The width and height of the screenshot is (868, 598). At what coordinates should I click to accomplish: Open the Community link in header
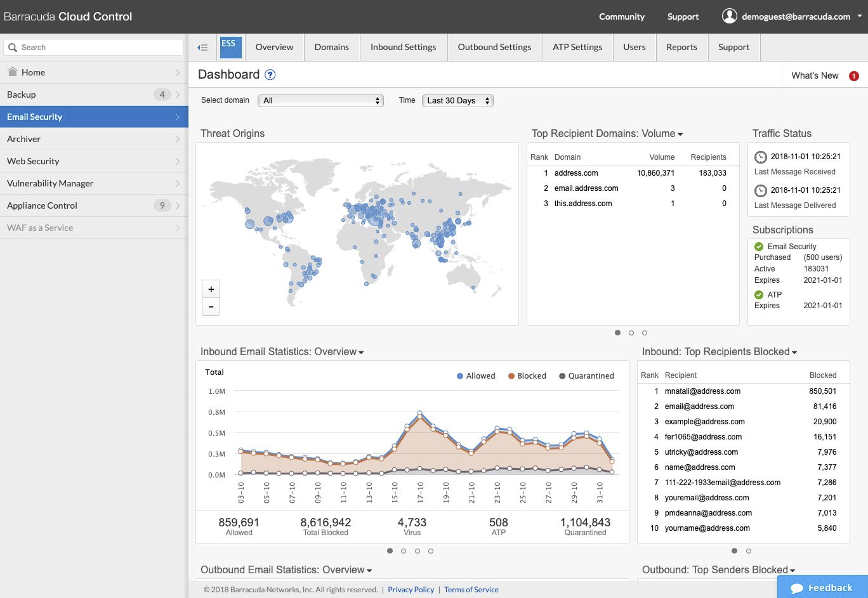point(622,16)
